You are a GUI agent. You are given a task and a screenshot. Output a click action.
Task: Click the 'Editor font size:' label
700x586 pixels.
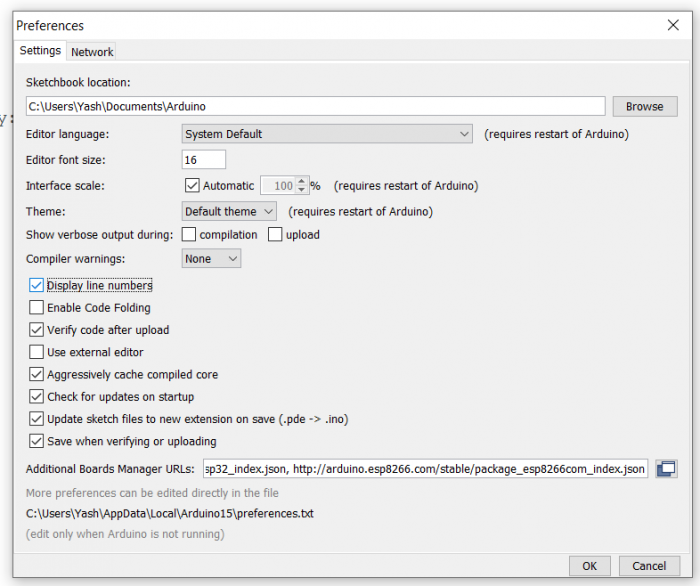click(x=66, y=160)
